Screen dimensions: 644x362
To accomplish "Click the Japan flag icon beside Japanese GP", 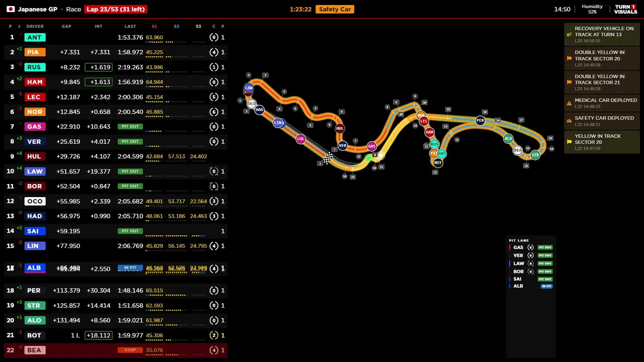I will tap(10, 9).
